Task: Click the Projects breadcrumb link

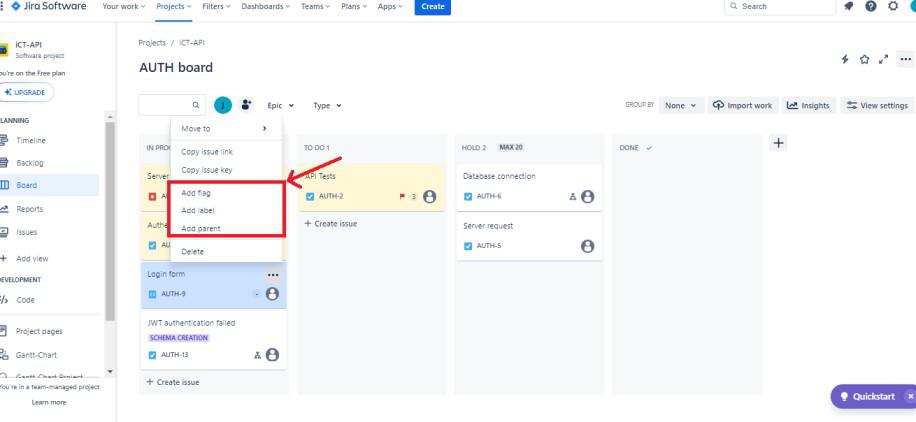Action: point(152,43)
